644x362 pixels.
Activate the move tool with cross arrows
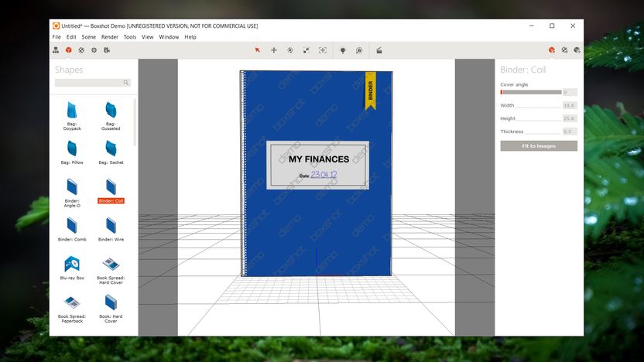(x=274, y=50)
